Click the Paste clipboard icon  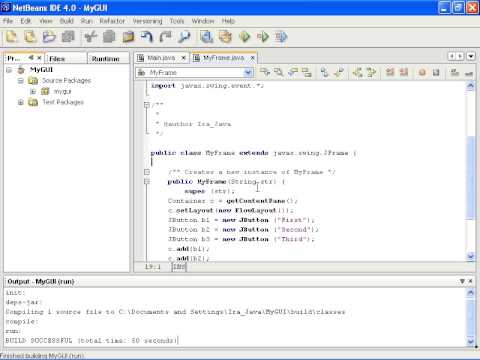128,37
